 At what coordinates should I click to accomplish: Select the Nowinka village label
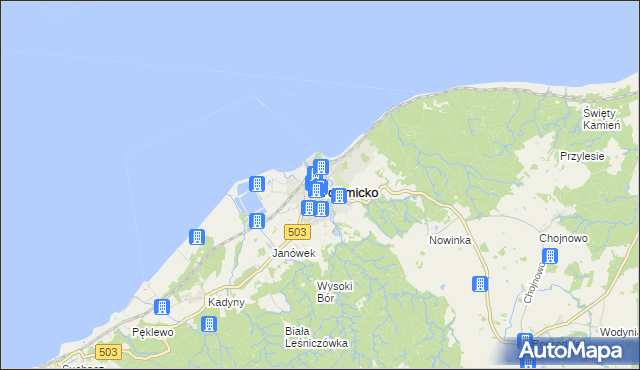click(450, 240)
